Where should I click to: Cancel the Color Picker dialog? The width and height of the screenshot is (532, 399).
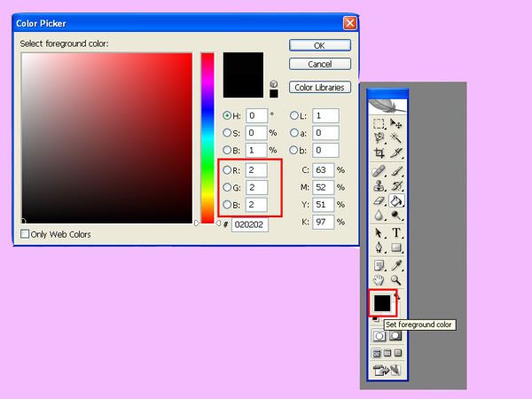tap(319, 64)
